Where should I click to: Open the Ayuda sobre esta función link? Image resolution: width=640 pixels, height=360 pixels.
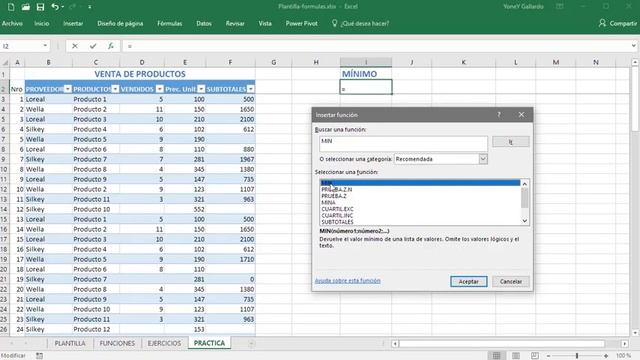(x=348, y=281)
